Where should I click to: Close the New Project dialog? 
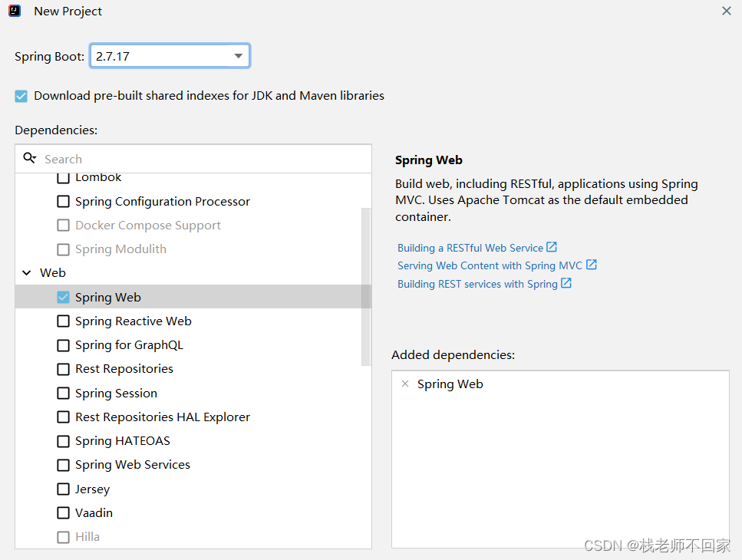(x=727, y=11)
